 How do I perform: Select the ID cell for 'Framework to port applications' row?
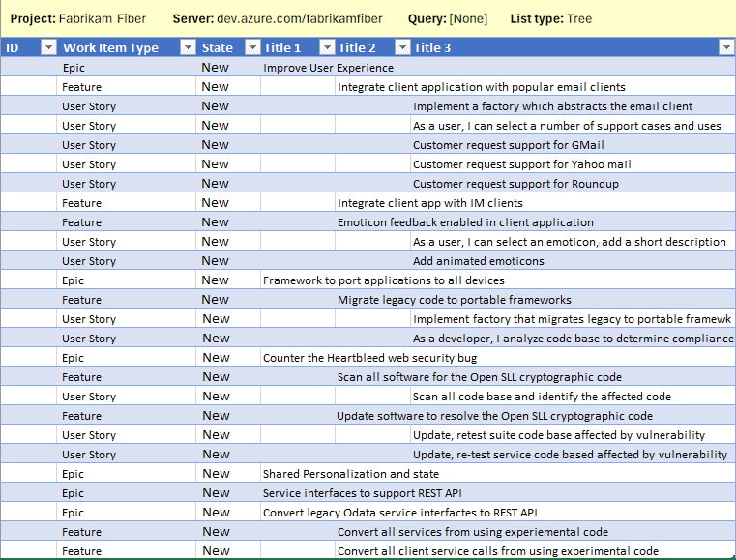[x=29, y=280]
